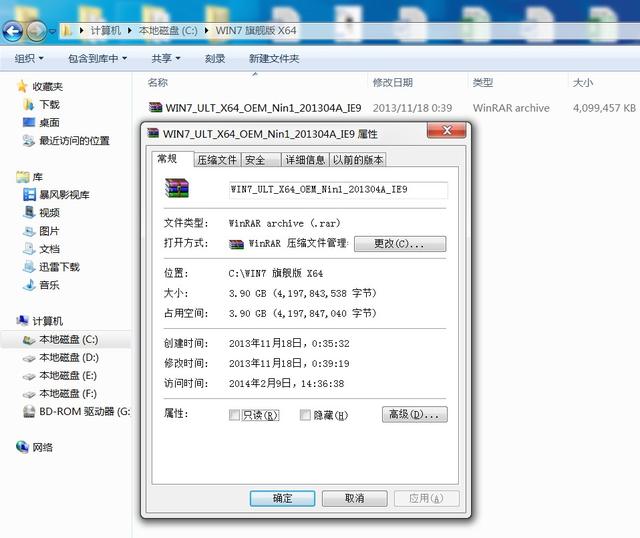The height and width of the screenshot is (538, 640).
Task: Click the 应用(A) button
Action: 427,498
